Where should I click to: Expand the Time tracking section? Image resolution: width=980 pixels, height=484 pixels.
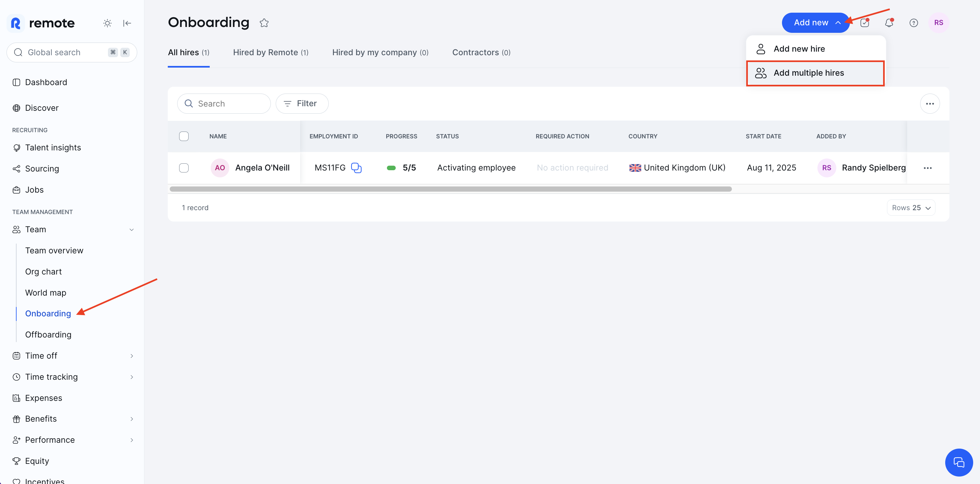pyautogui.click(x=132, y=377)
